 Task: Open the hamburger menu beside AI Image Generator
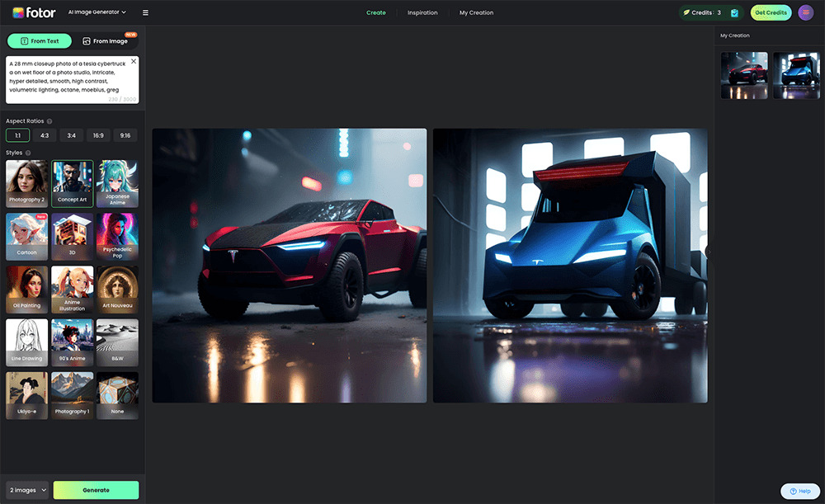pos(146,12)
